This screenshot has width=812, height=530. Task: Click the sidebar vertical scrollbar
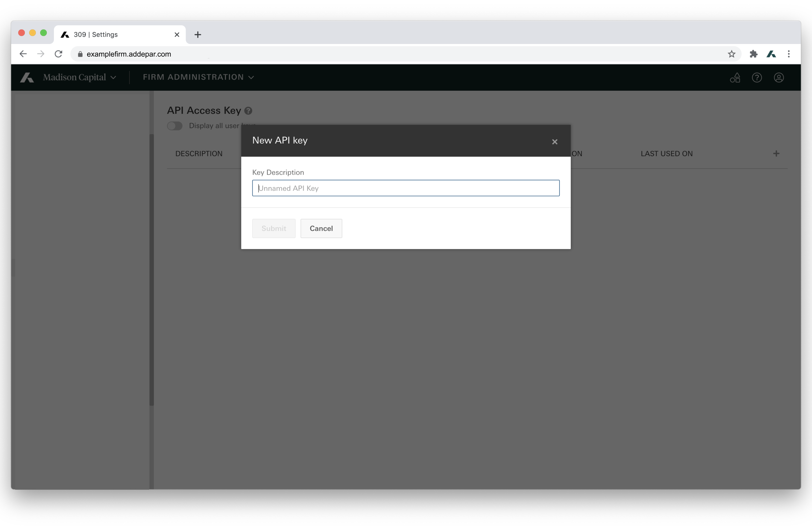coord(151,270)
